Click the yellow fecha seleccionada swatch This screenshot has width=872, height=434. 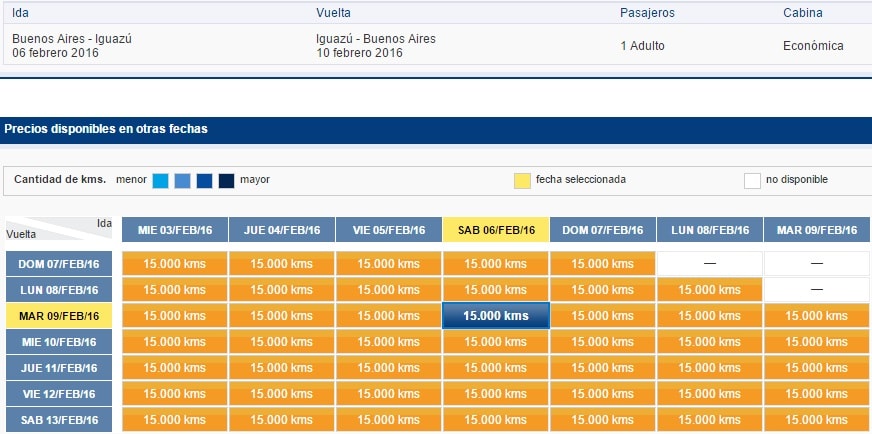pos(522,181)
